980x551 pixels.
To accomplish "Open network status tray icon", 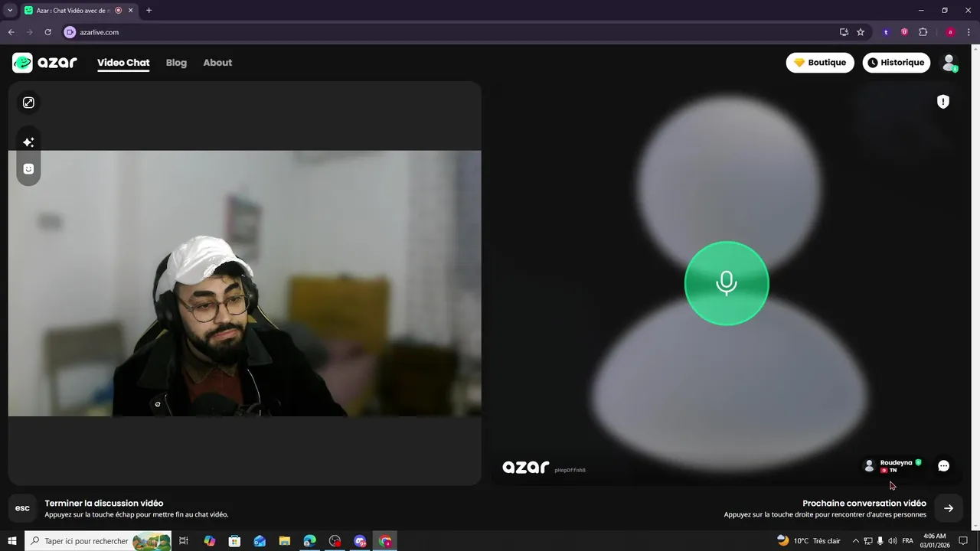I will pos(868,541).
